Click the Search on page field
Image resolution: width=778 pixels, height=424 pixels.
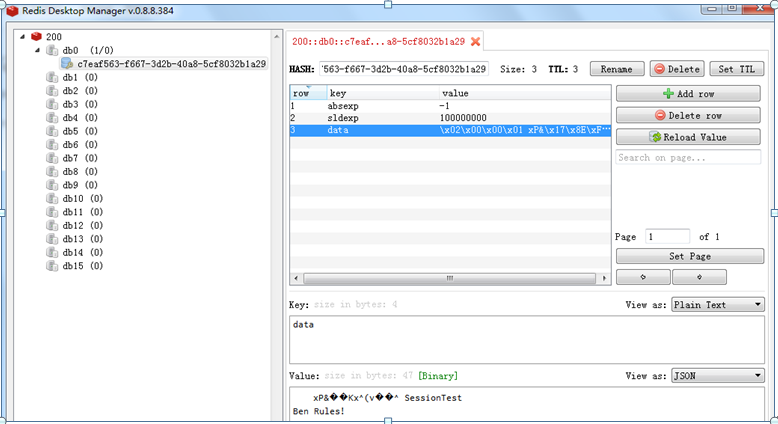(688, 157)
